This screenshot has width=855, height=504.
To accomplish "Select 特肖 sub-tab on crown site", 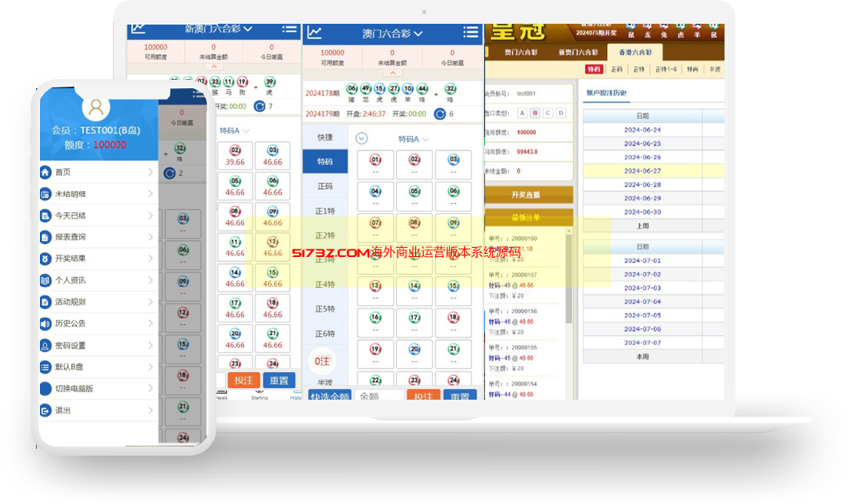I will pos(692,69).
